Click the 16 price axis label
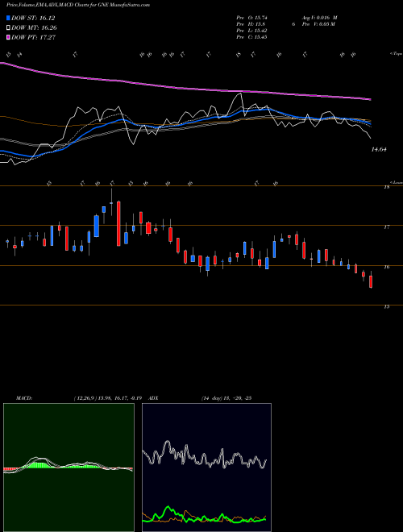The height and width of the screenshot is (532, 403). 386,267
